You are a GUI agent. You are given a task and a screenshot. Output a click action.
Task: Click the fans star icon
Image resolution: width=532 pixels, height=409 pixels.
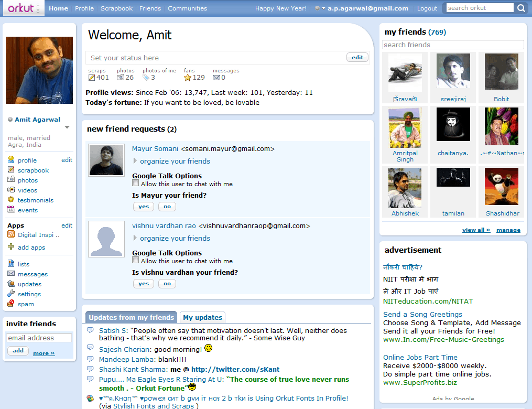click(188, 78)
